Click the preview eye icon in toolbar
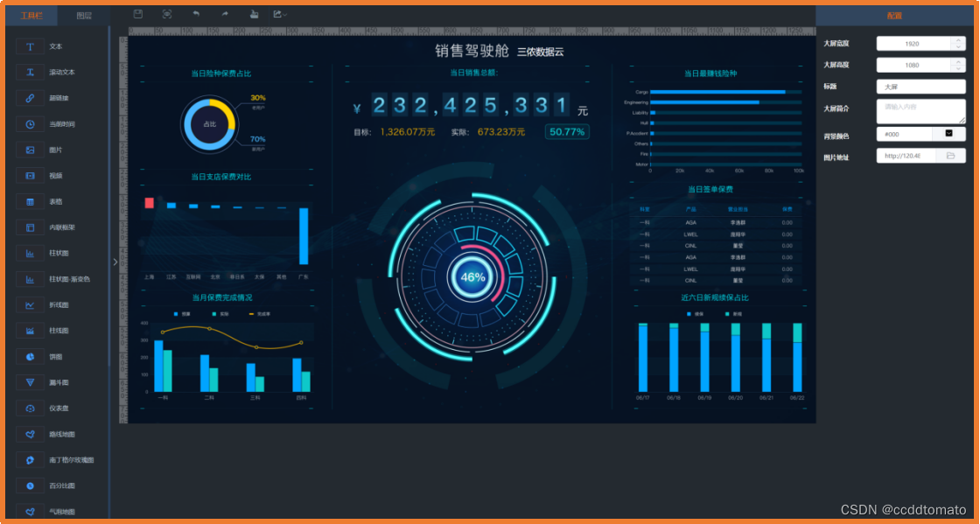This screenshot has width=980, height=524. point(167,14)
